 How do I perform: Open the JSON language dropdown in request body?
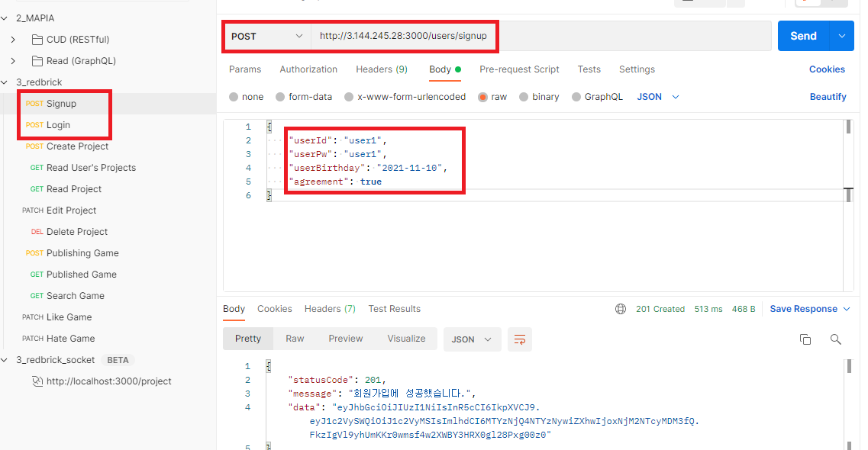(655, 96)
